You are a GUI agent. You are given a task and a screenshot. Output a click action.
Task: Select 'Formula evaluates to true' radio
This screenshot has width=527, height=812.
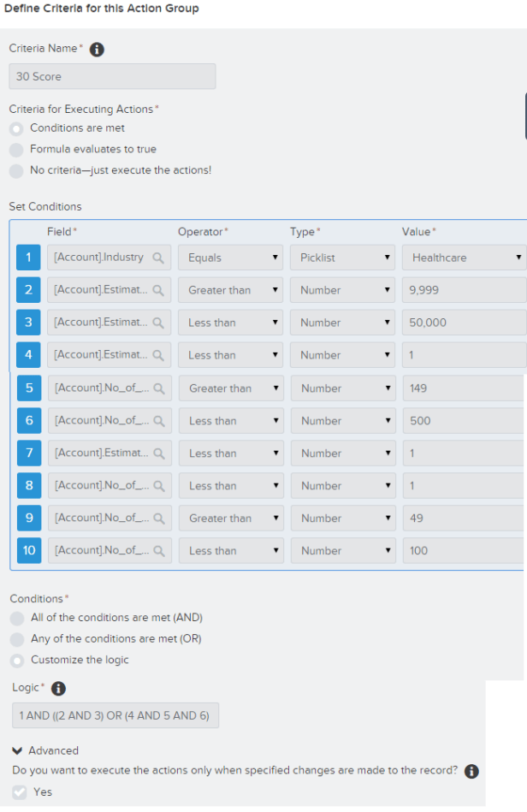point(16,150)
